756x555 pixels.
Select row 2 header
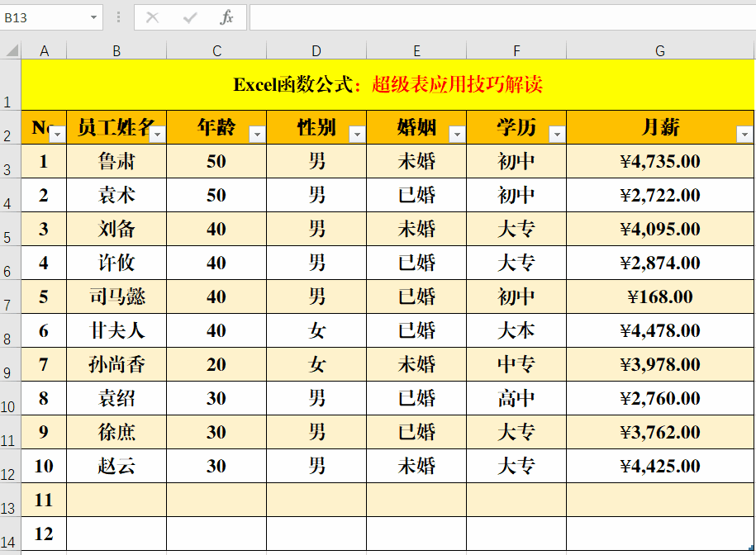pyautogui.click(x=10, y=127)
